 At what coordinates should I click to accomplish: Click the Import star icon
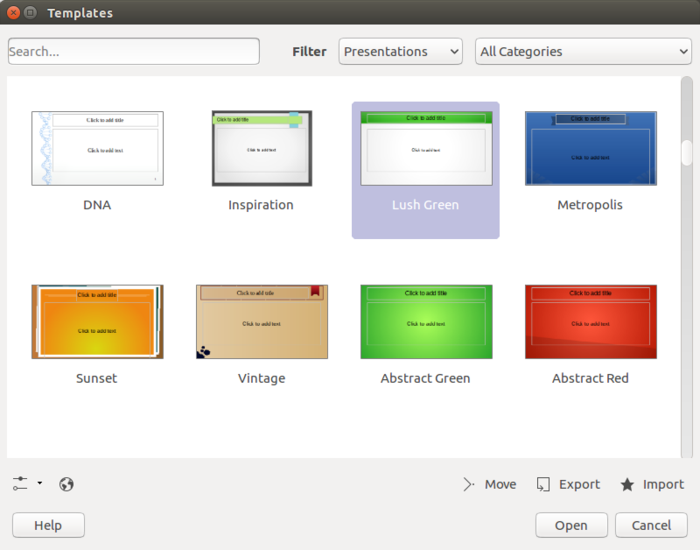(x=627, y=484)
